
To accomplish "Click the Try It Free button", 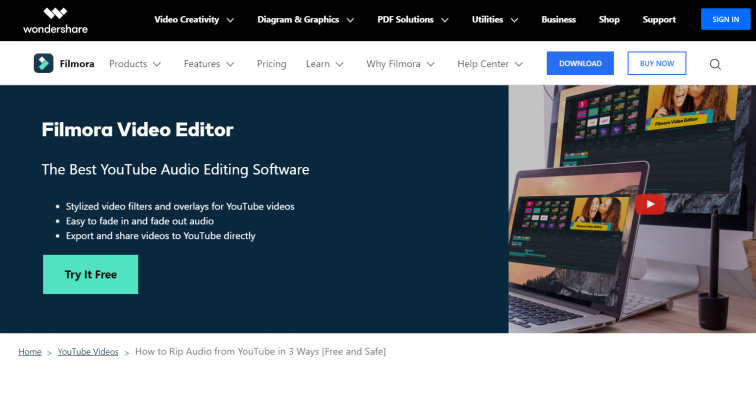I will [91, 274].
